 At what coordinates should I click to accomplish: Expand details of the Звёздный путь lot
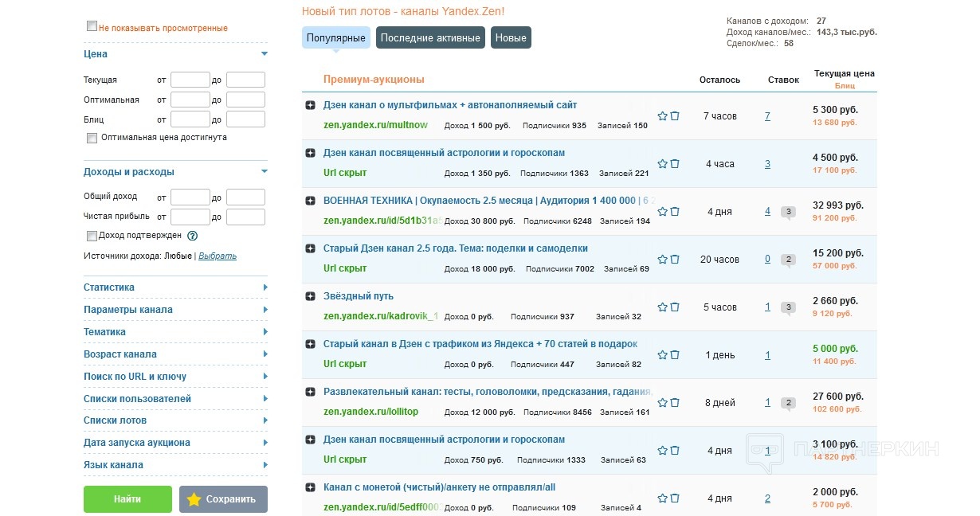[x=311, y=296]
